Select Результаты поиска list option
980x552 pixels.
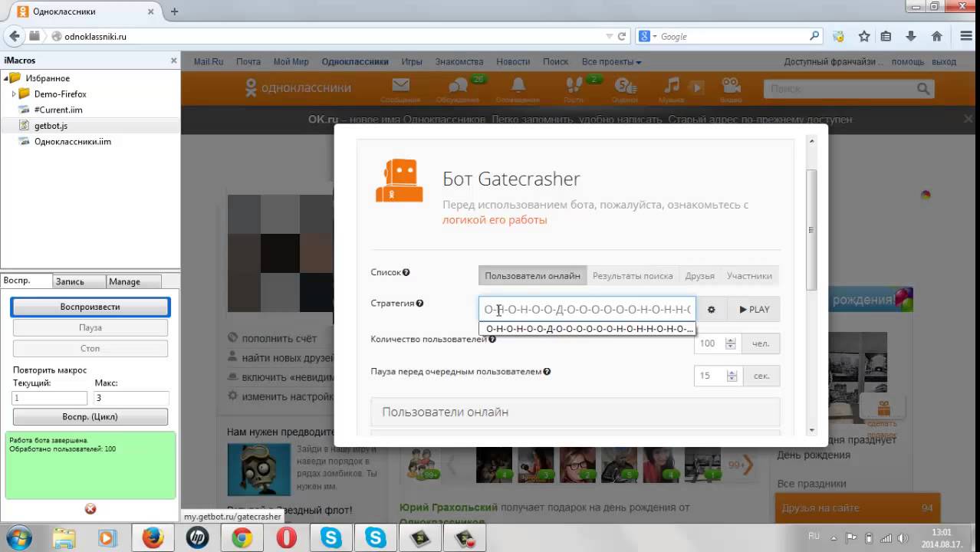[633, 276]
